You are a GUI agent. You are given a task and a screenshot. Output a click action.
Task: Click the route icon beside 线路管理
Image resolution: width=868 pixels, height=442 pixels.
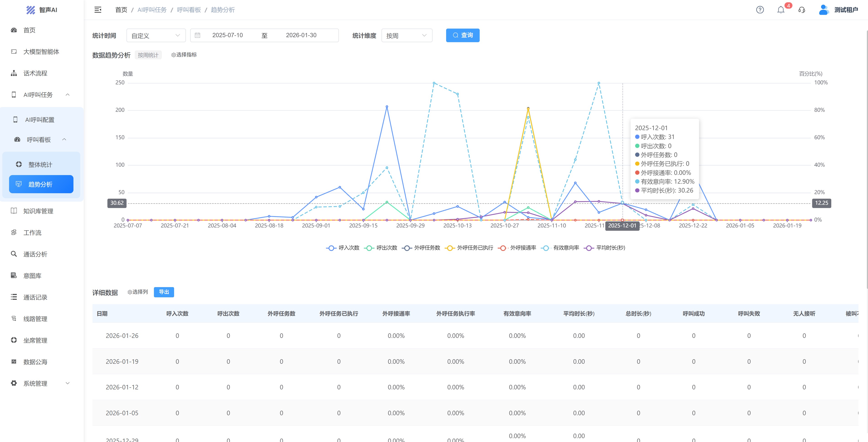click(x=14, y=319)
